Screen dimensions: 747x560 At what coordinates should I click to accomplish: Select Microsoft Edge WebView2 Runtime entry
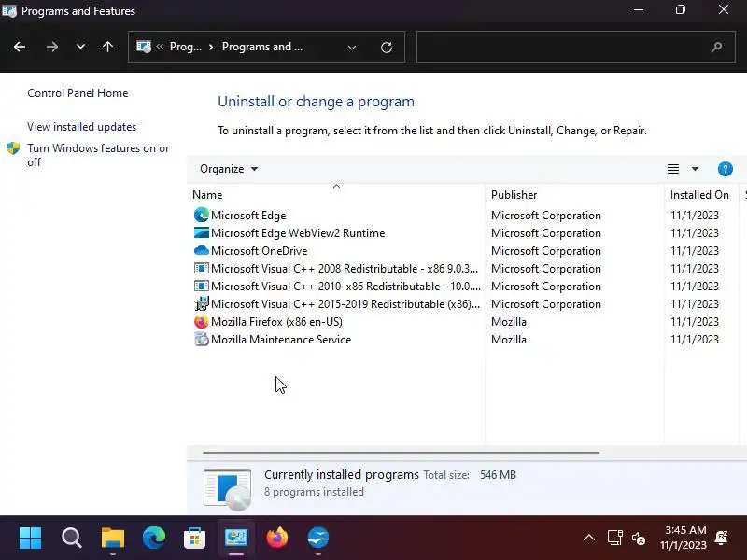(x=298, y=232)
